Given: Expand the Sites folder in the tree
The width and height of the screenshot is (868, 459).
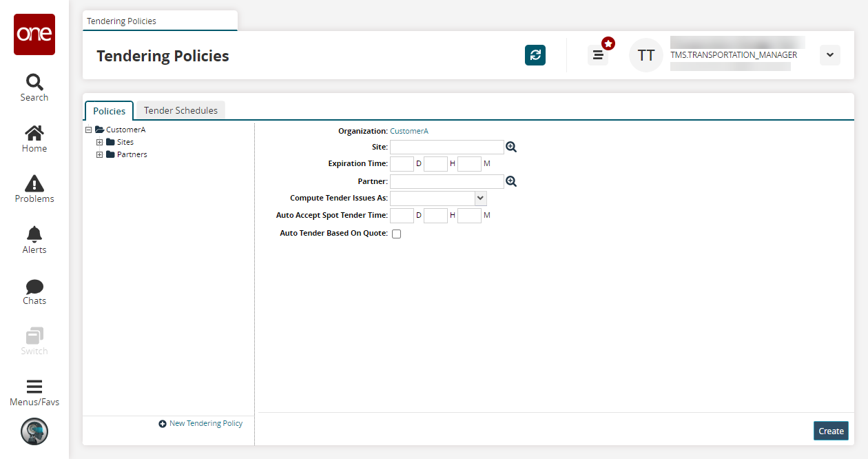Looking at the screenshot, I should (x=100, y=142).
